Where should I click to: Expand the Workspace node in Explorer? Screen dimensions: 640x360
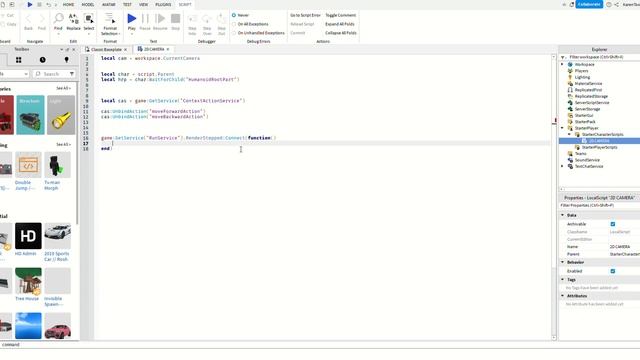(x=562, y=64)
